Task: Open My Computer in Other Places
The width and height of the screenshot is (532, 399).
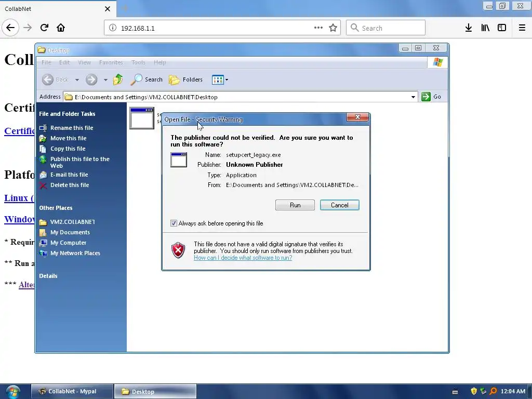Action: click(x=68, y=243)
